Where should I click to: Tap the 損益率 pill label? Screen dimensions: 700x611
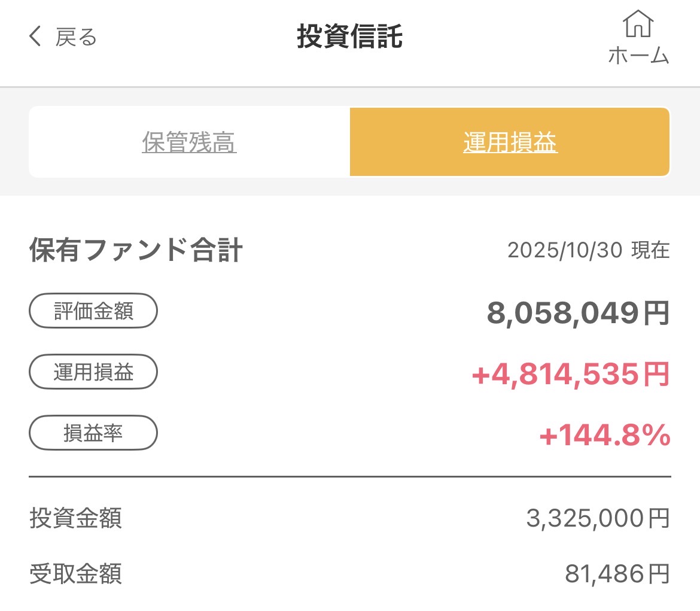tap(93, 433)
